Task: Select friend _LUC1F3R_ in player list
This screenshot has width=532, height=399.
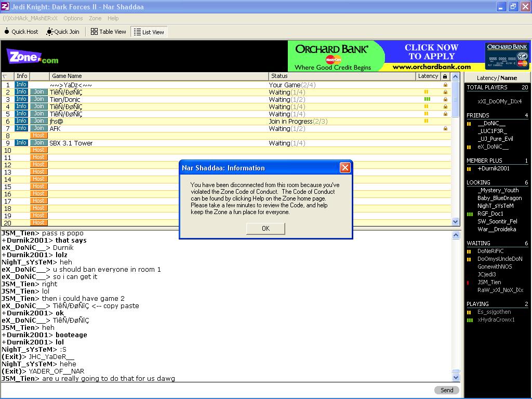Action: coord(493,131)
